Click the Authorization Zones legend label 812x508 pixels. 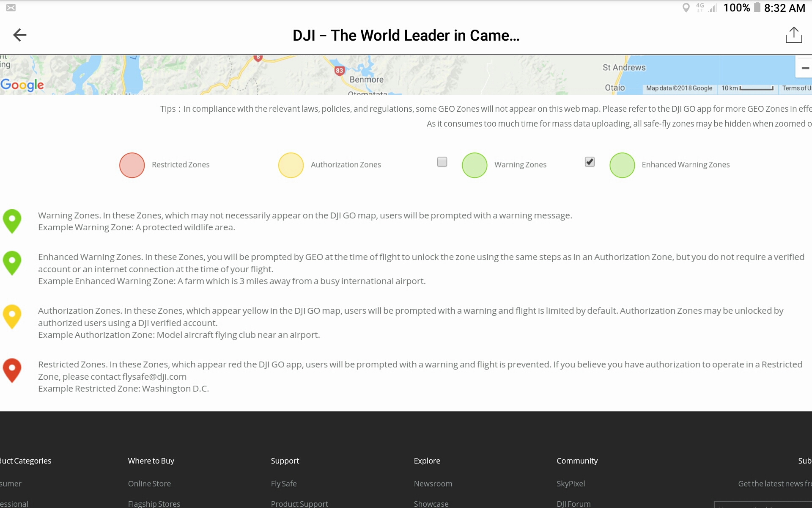tap(346, 165)
